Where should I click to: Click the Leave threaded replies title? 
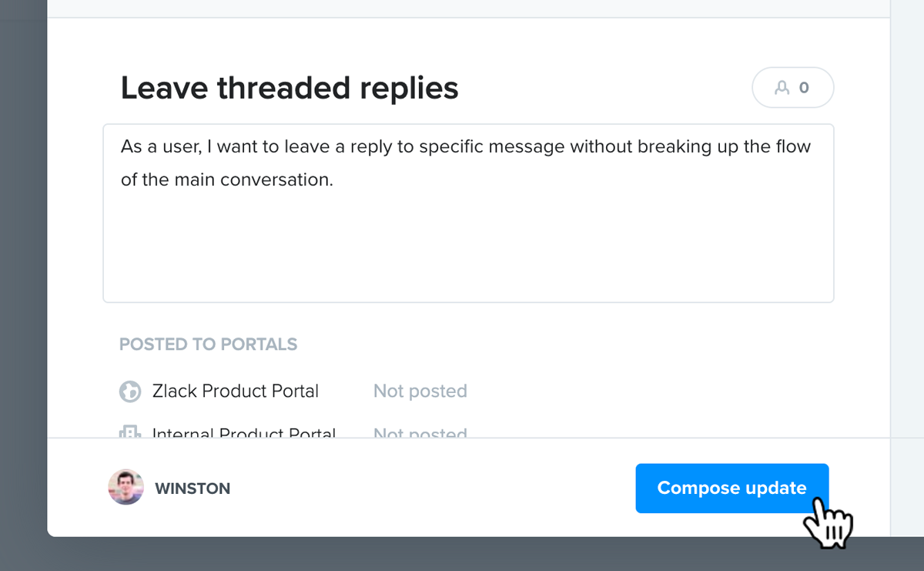point(290,88)
